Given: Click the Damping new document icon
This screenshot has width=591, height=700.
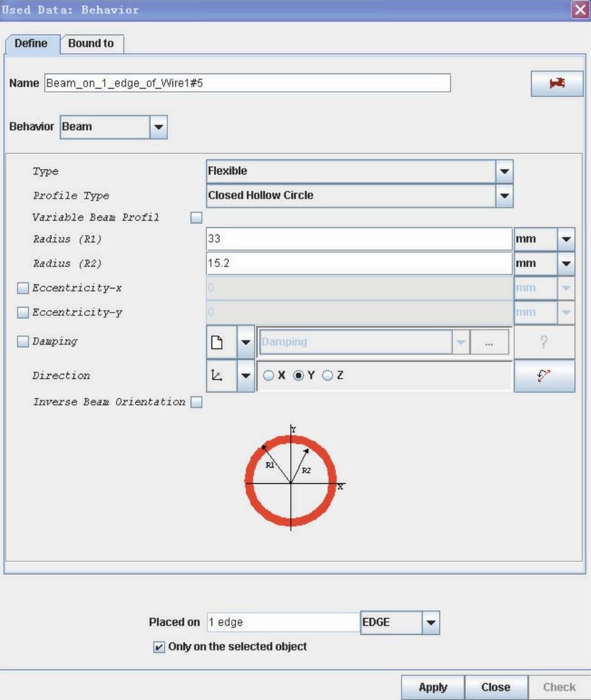Looking at the screenshot, I should coord(218,342).
